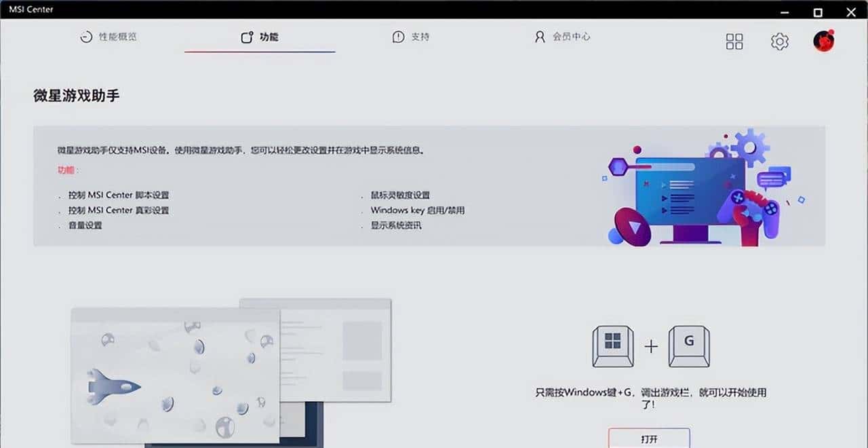Click the 会员中心 person icon

pos(539,37)
